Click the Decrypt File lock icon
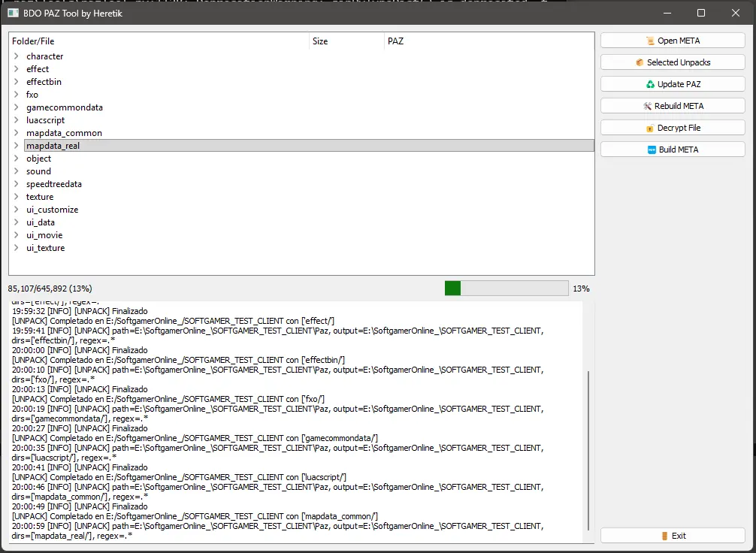This screenshot has width=756, height=553. pyautogui.click(x=650, y=128)
